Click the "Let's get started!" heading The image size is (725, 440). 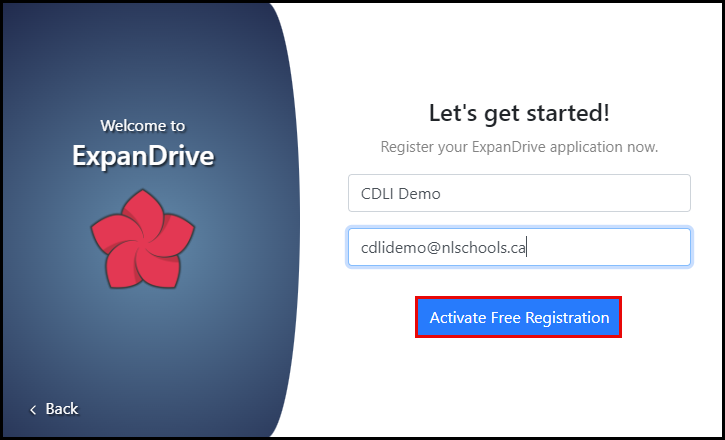point(519,113)
